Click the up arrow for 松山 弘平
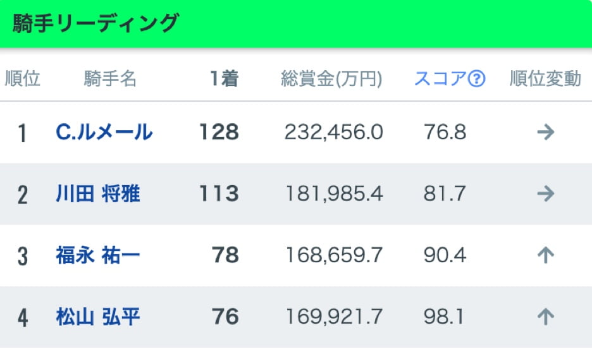This screenshot has height=364, width=592. click(x=545, y=317)
